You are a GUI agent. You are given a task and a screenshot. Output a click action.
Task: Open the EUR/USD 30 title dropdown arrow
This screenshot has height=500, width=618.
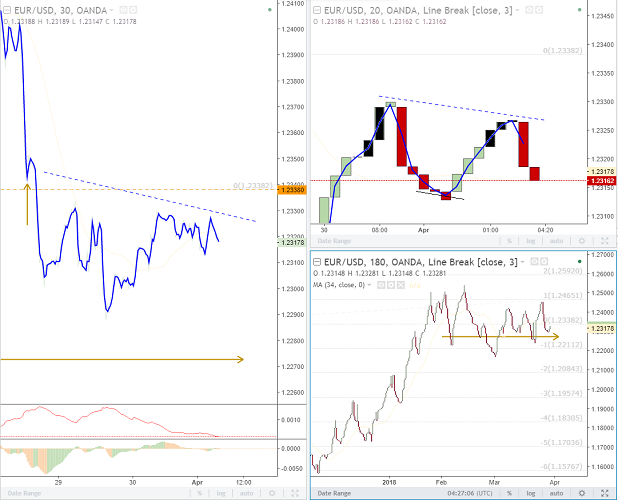[x=112, y=10]
